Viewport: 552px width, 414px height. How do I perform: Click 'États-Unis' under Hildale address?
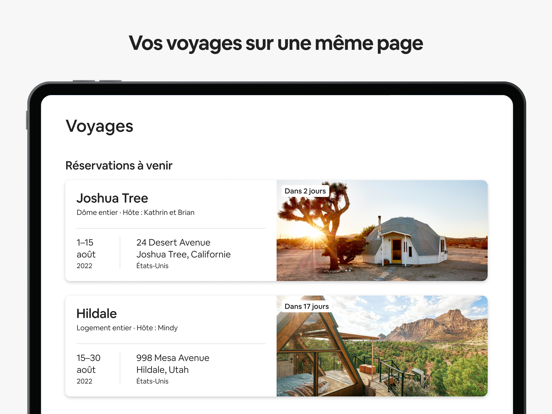coord(152,381)
